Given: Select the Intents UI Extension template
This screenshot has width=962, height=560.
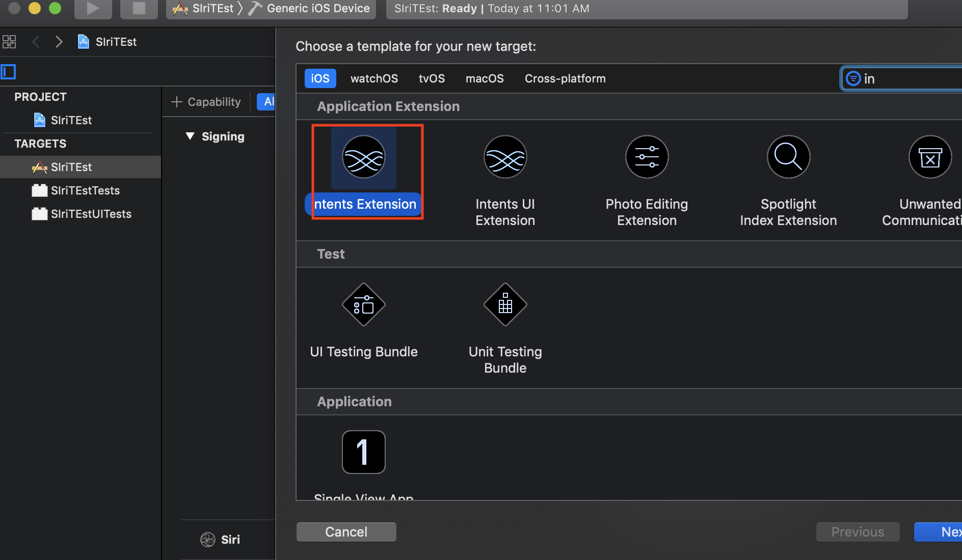Looking at the screenshot, I should 505,181.
